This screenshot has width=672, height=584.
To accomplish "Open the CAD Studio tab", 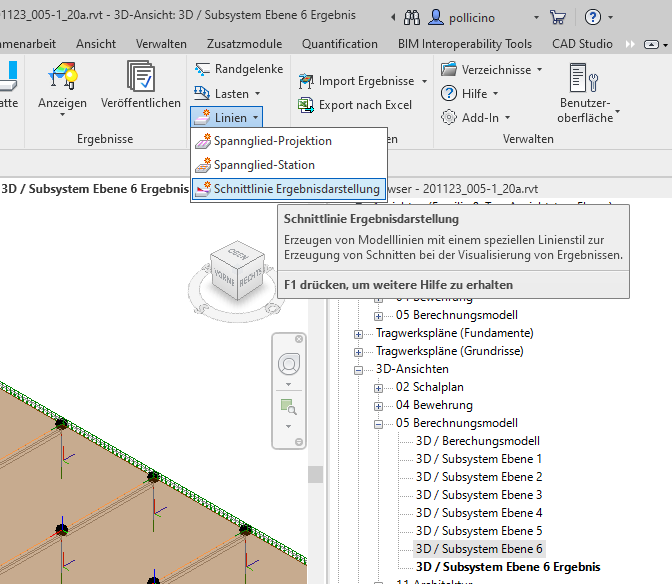I will pyautogui.click(x=581, y=44).
